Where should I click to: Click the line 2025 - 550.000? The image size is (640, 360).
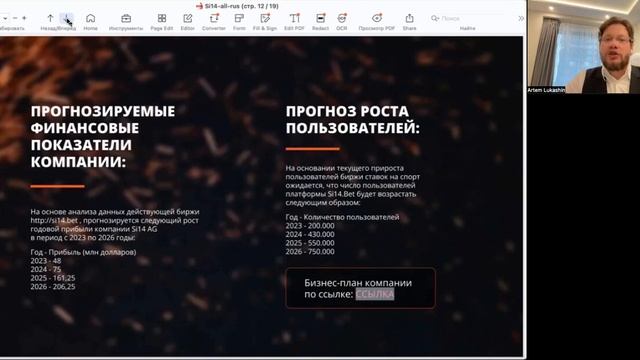[310, 243]
